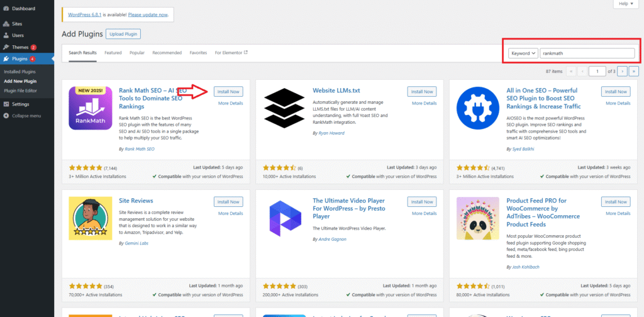Install the Product Feed PRO plugin
Screen dimensions: 644x317
pos(616,202)
